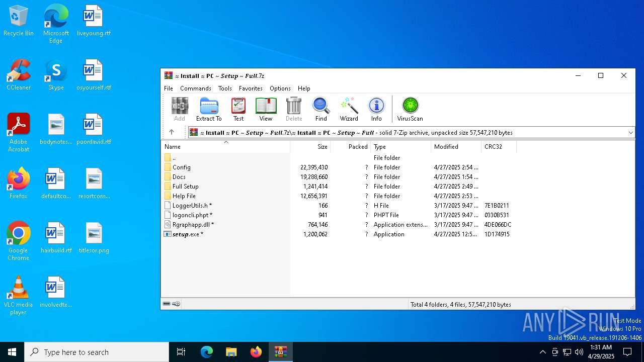Click size value 22,395,430 of Config
This screenshot has height=362, width=644.
coord(314,167)
